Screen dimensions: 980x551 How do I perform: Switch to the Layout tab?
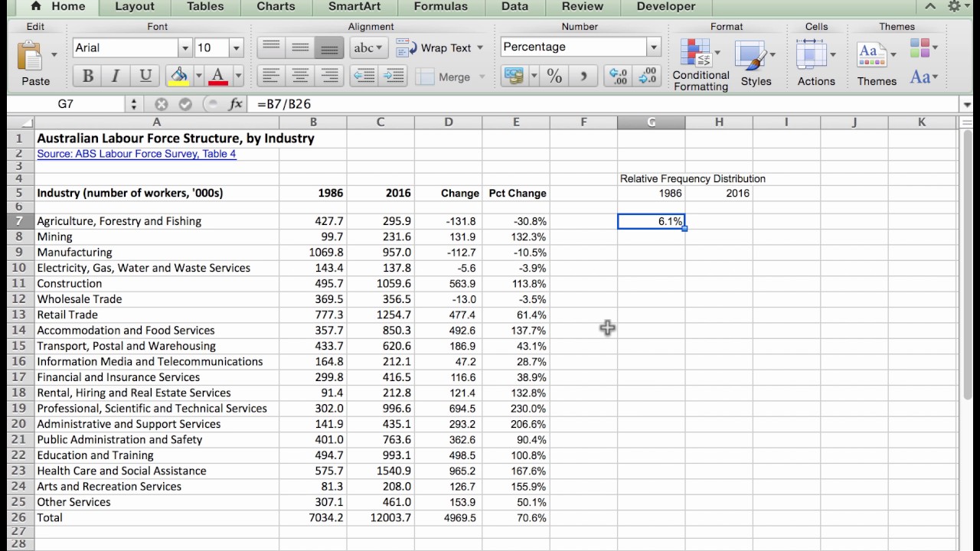tap(135, 7)
